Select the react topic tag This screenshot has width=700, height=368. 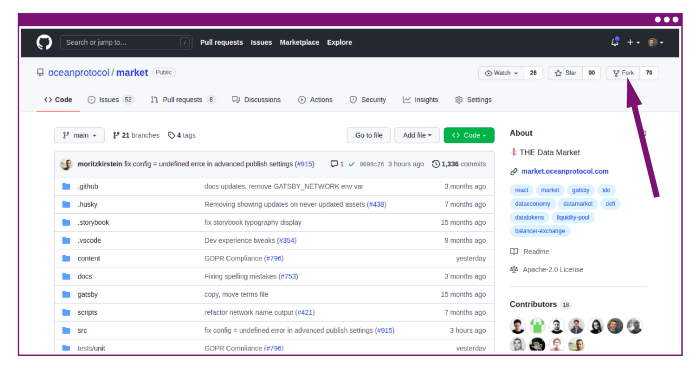(x=521, y=190)
